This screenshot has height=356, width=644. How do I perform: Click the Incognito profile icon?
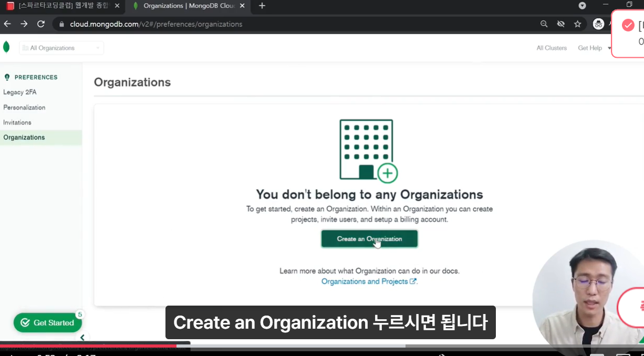(598, 24)
